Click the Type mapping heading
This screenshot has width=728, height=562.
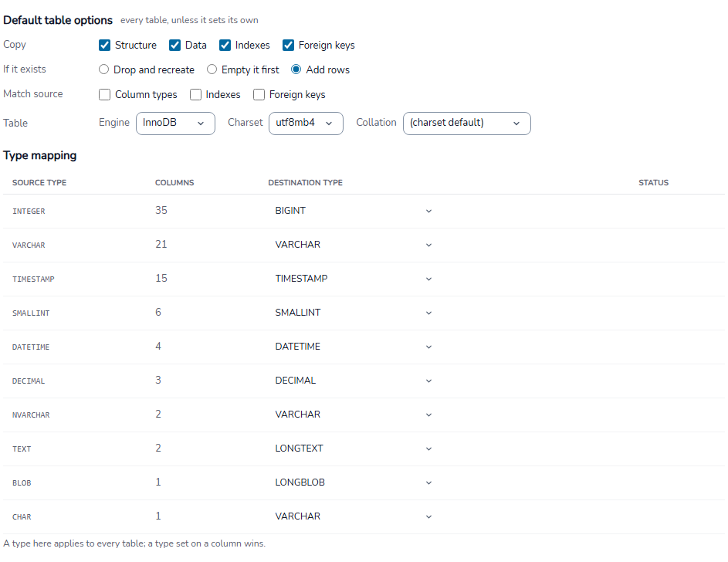click(x=40, y=155)
